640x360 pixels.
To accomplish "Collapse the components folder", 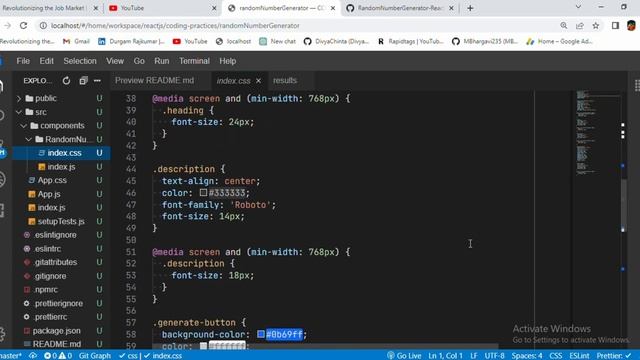I will tap(62, 126).
